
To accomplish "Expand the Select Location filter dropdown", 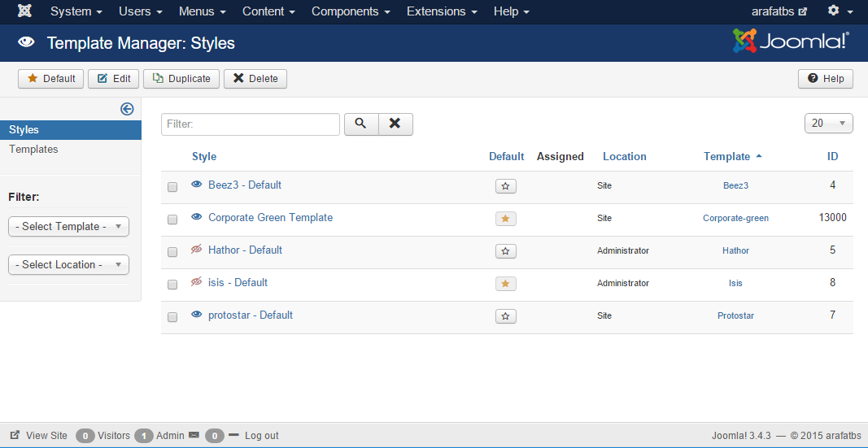I will (68, 264).
